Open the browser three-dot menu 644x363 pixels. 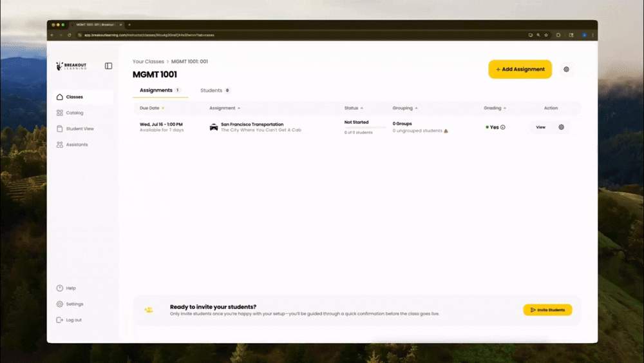click(592, 35)
